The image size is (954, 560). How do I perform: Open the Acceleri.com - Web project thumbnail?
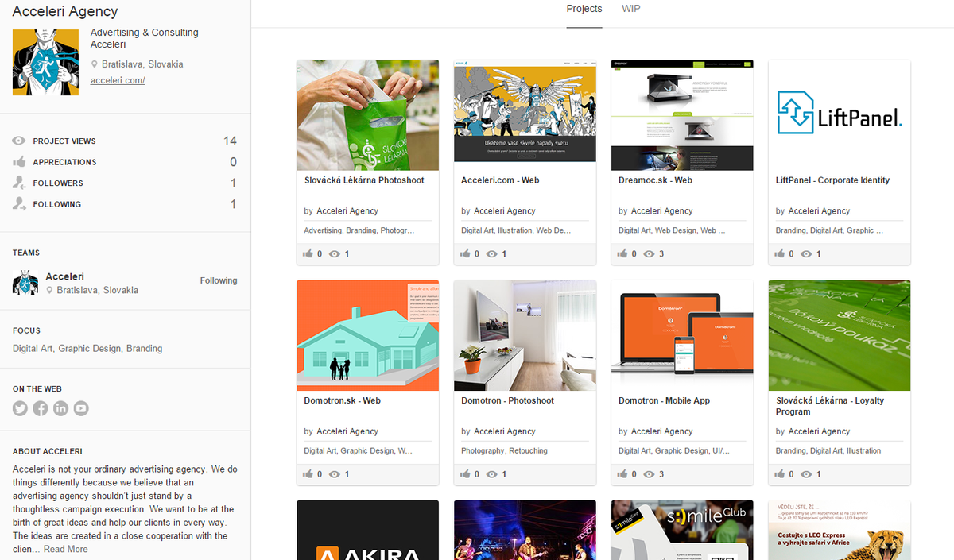click(x=525, y=115)
